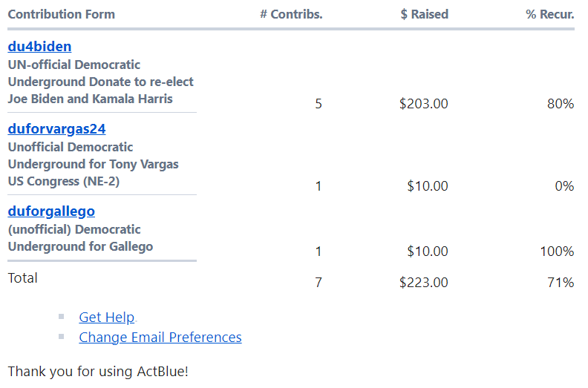
Task: Click the $ Raised column header
Action: pos(424,14)
